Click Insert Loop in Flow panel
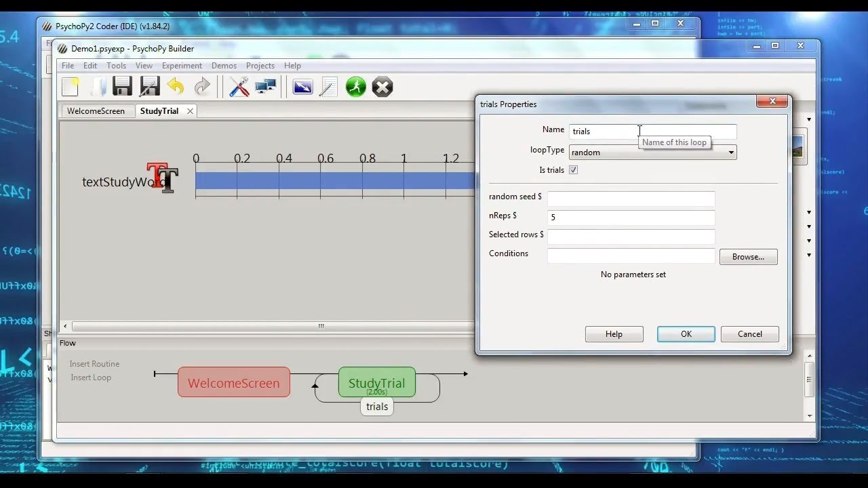 [x=91, y=378]
